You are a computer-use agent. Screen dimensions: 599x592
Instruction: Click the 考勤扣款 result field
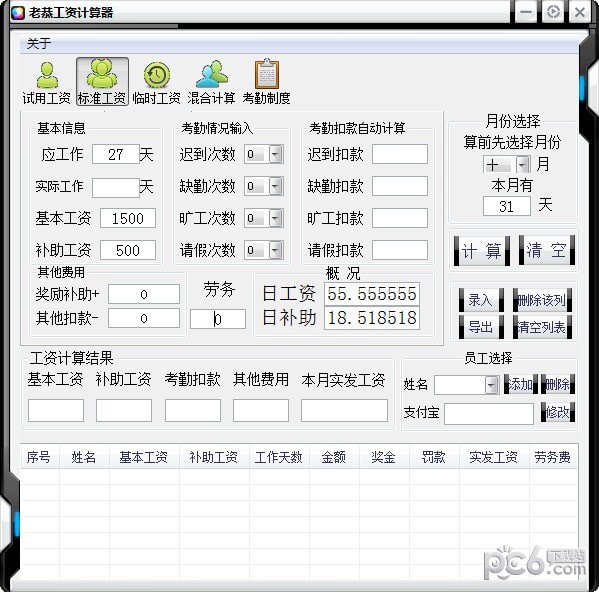193,411
